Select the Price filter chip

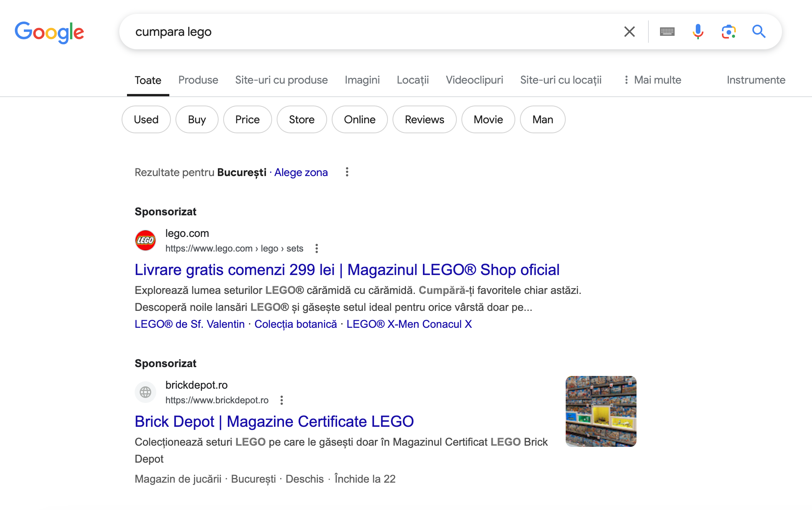[247, 119]
